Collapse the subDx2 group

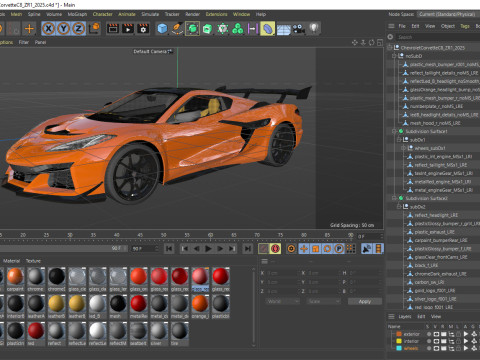click(399, 207)
